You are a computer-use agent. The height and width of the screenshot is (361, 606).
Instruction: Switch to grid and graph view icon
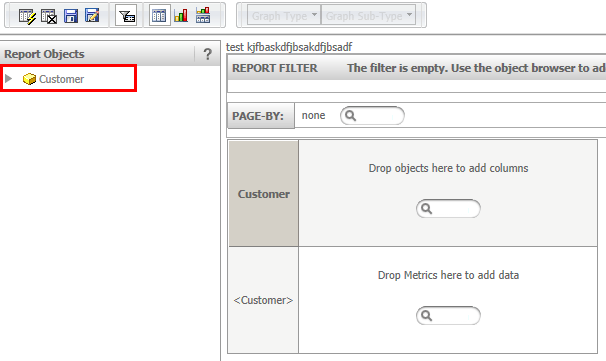point(203,15)
